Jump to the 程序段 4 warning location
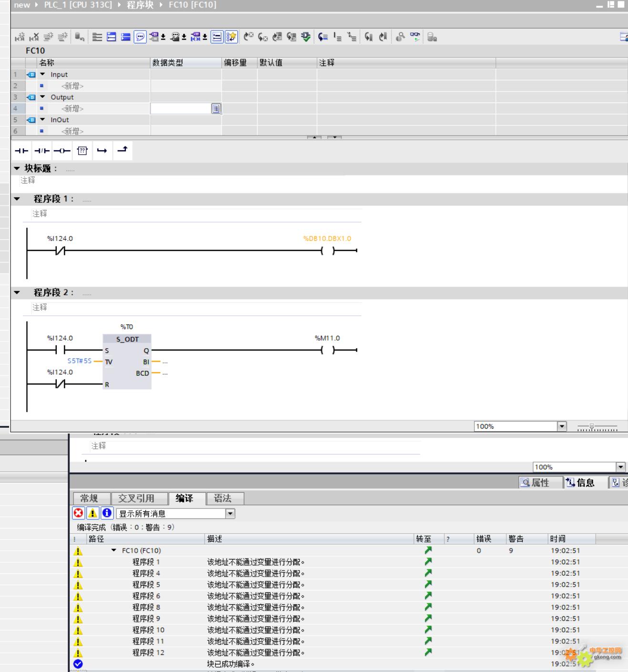The height and width of the screenshot is (672, 628). (428, 573)
